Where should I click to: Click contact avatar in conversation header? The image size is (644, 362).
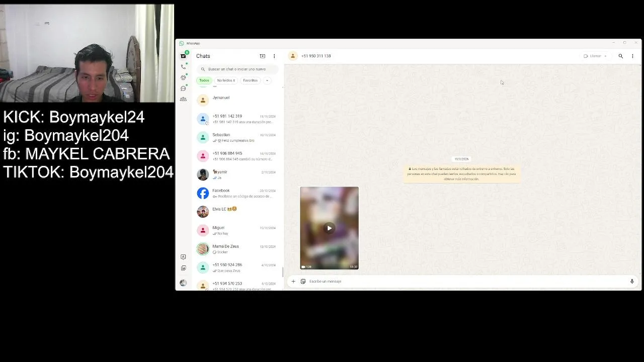click(x=293, y=56)
